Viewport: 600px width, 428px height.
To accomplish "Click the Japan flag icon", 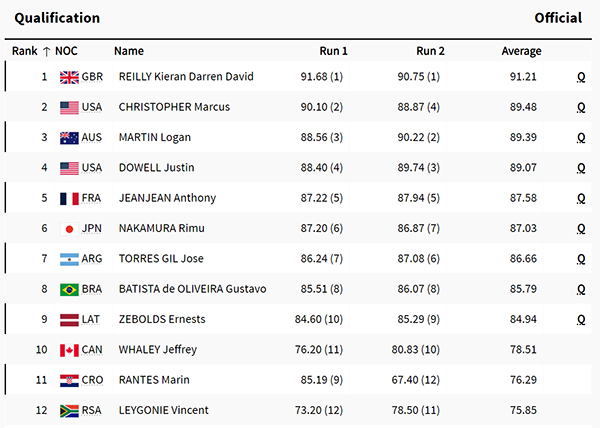I will point(69,229).
